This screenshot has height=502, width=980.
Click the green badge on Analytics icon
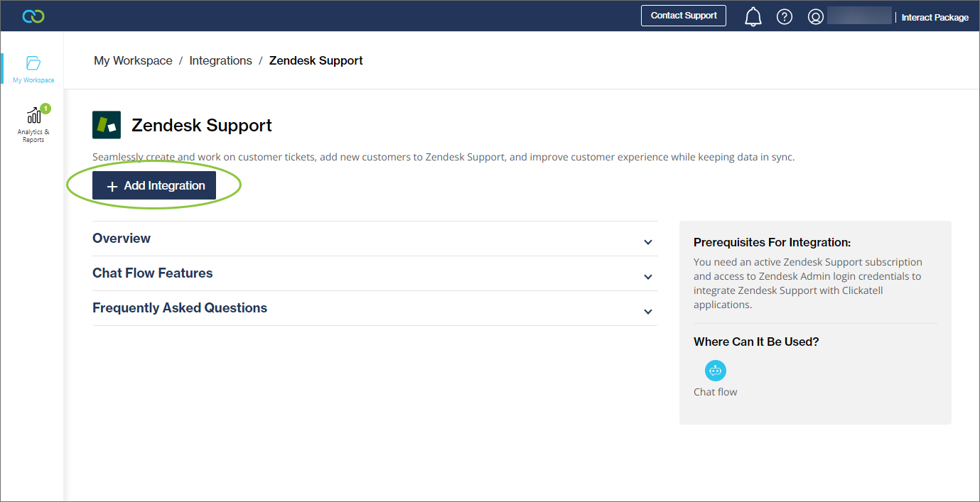click(x=45, y=109)
